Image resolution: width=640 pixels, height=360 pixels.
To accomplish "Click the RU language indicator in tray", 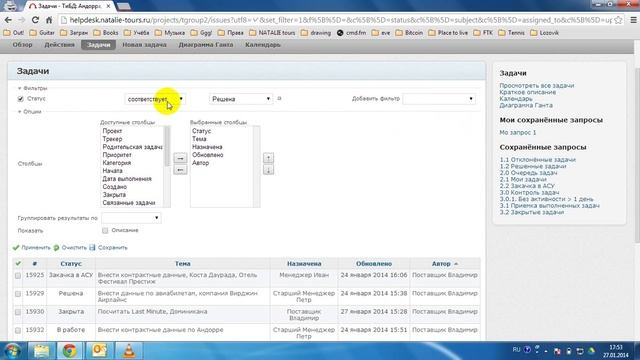I will coord(516,350).
